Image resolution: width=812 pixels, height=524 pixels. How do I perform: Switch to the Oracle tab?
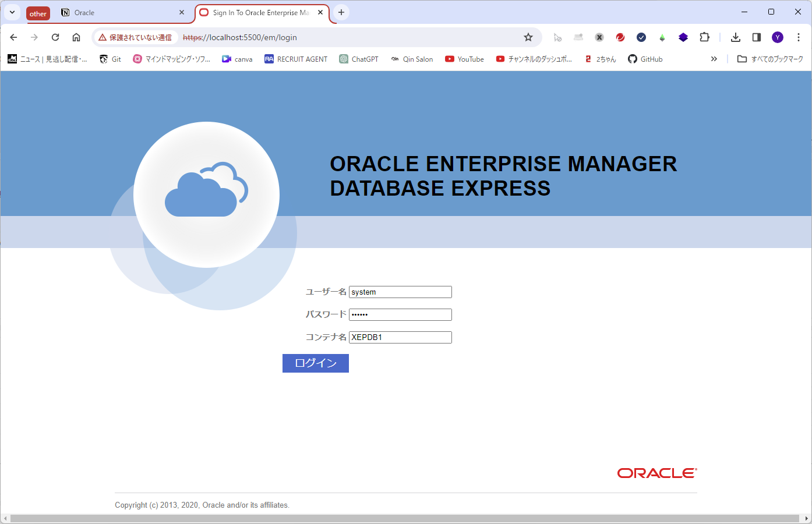[116, 12]
